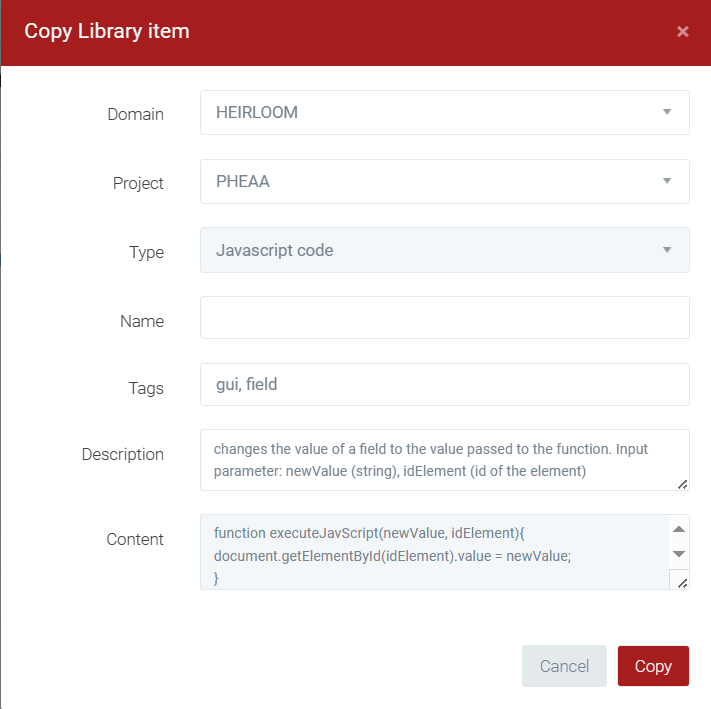This screenshot has width=711, height=709.
Task: Click into the Tags field containing gui, field
Action: 444,384
